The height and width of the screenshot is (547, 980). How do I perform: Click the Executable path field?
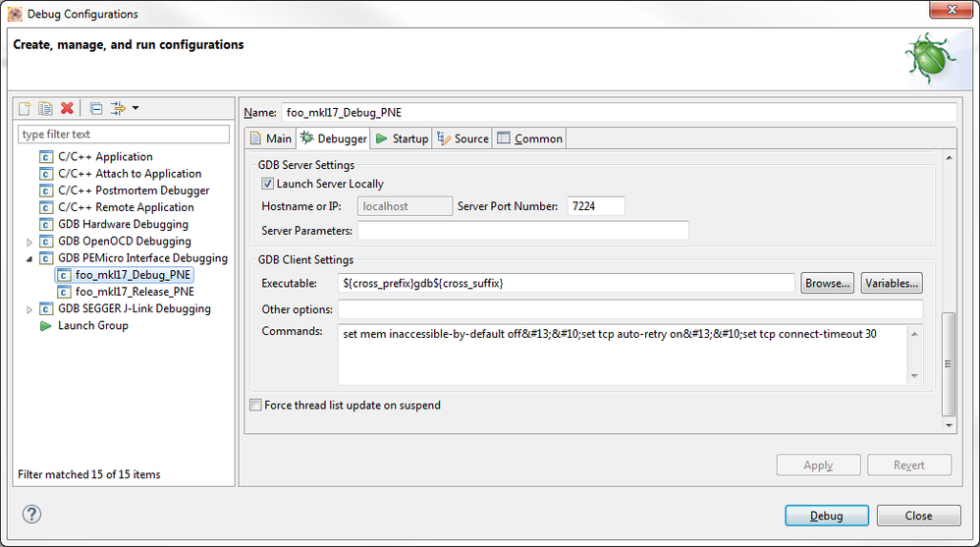tap(567, 283)
